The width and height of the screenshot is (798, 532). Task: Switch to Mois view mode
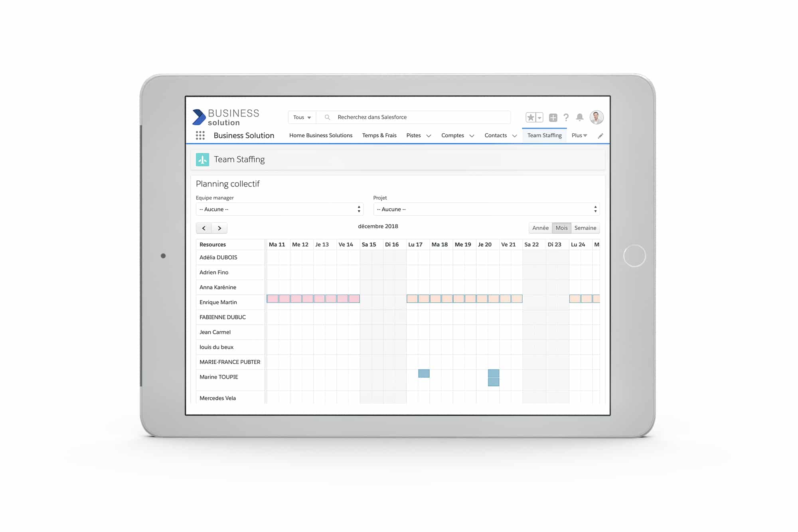(x=561, y=228)
